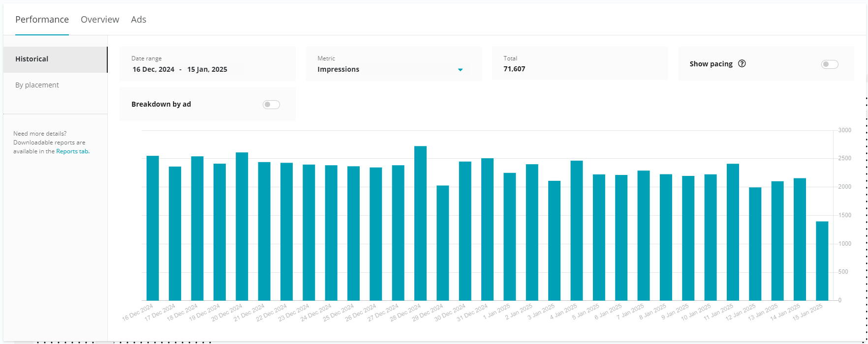Image resolution: width=868 pixels, height=344 pixels.
Task: Click the 28 Dec 2024 tallest bar
Action: [x=420, y=224]
